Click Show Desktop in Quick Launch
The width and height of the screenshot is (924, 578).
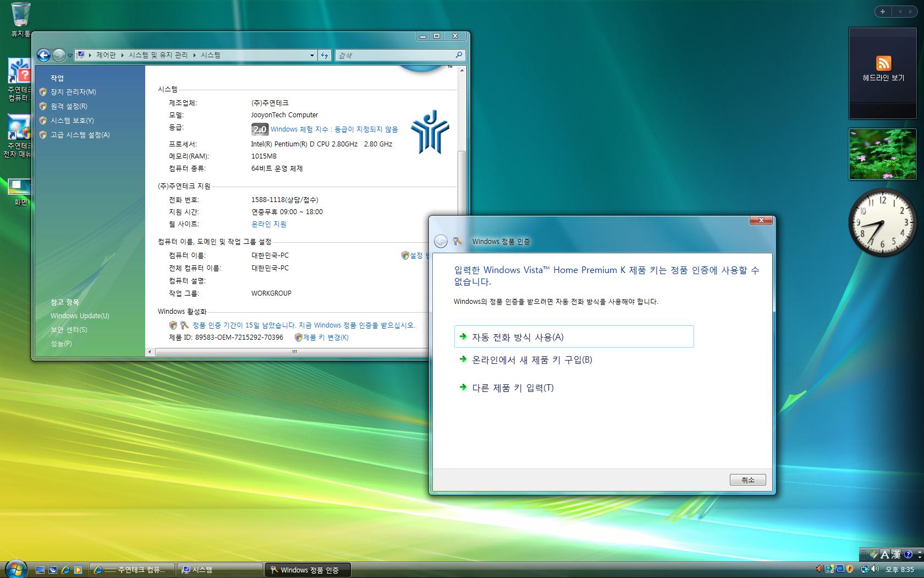[x=40, y=570]
